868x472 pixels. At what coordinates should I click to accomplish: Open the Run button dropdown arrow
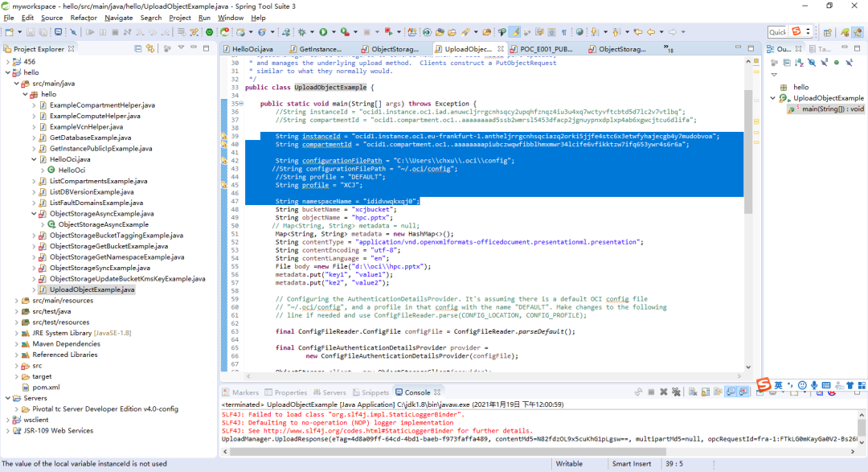[x=334, y=32]
